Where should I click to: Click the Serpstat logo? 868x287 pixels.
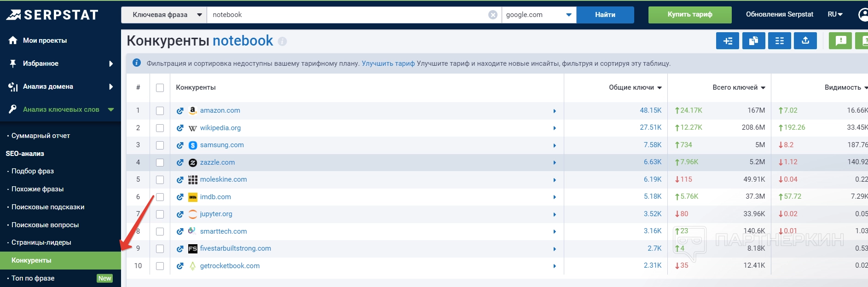point(52,15)
